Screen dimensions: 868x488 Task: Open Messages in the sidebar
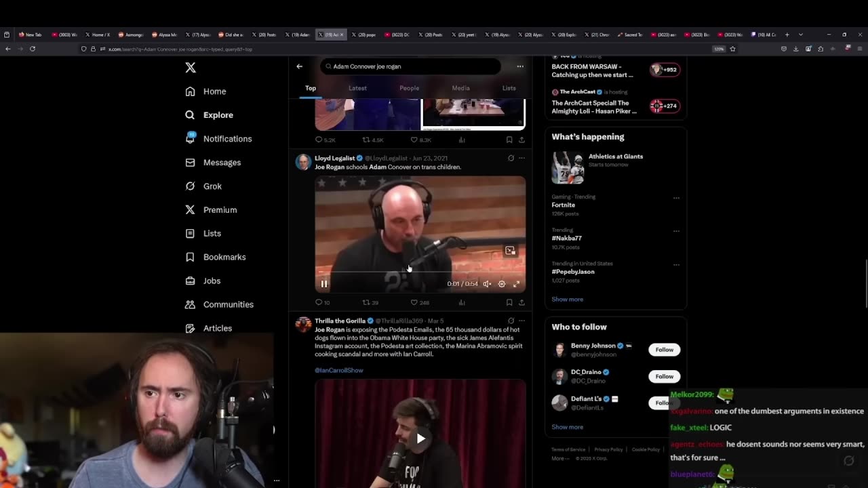[213, 163]
